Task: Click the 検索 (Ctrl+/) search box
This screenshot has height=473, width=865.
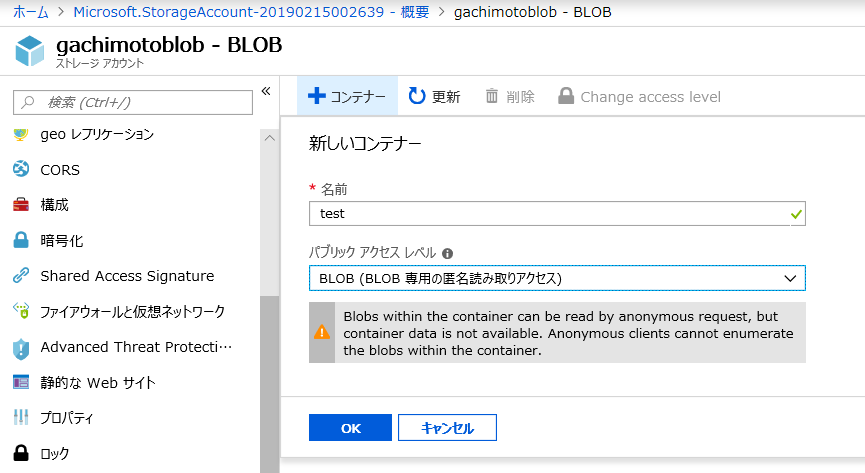Action: [x=133, y=102]
